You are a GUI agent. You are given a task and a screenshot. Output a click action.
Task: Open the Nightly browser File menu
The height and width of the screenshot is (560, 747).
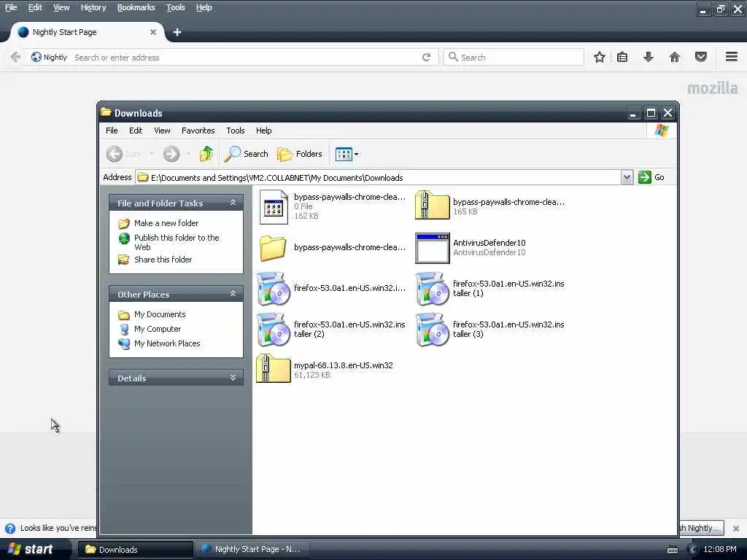(x=11, y=7)
